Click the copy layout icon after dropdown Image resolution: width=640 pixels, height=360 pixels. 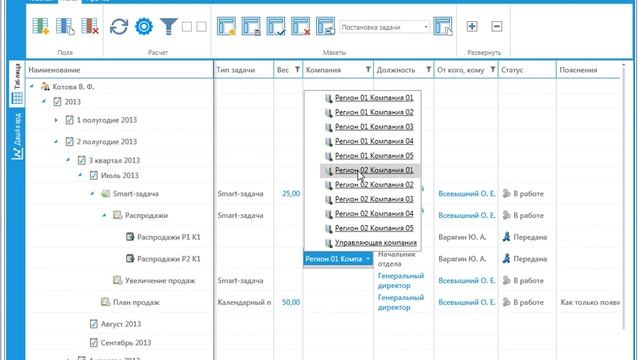(x=443, y=27)
